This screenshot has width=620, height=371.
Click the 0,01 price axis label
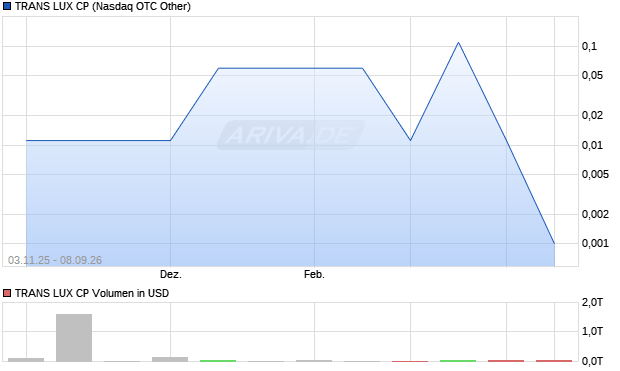tap(592, 145)
